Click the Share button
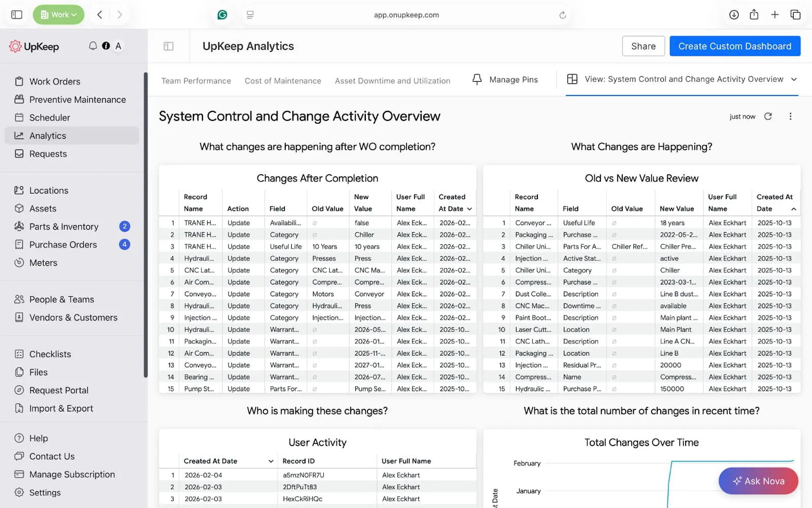Viewport: 812px width, 508px height. [643, 46]
